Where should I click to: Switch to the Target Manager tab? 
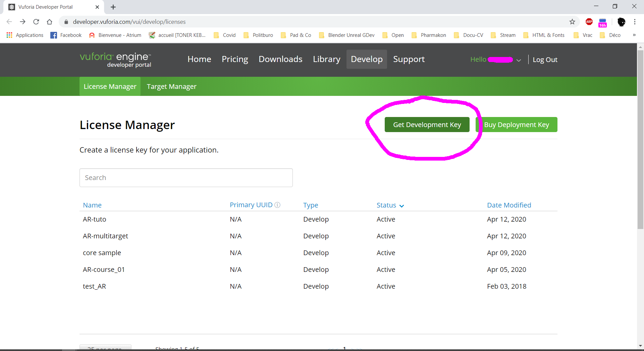pos(171,86)
